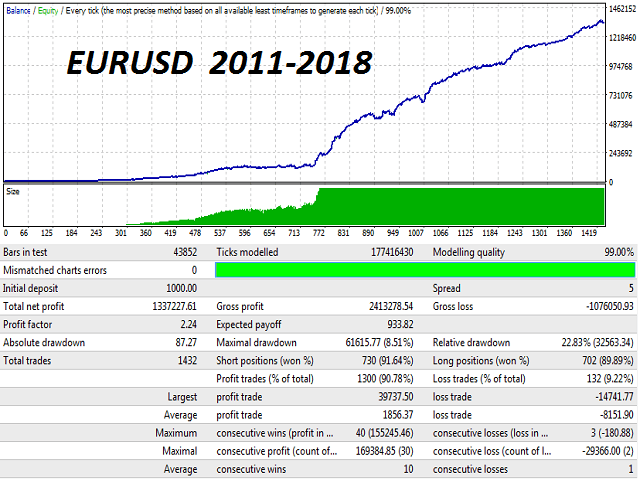Select the 87.27 absolute drawdown value

tap(187, 342)
